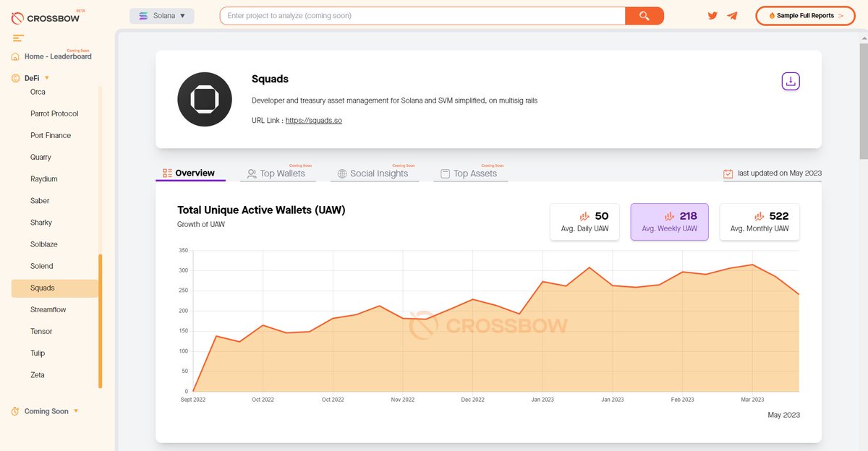
Task: Open Tensor in the sidebar
Action: click(x=41, y=331)
